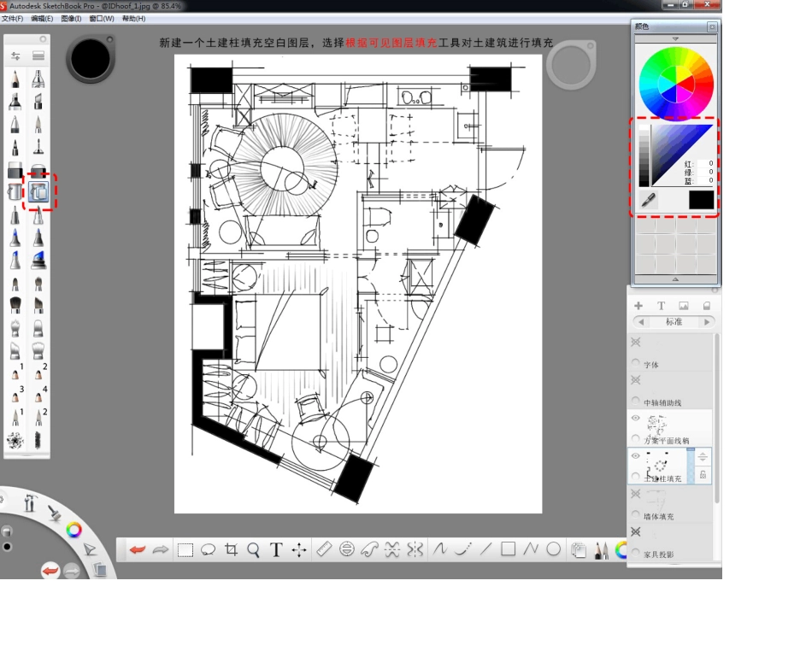Viewport: 812px width, 651px height.
Task: Select the hard eraser brush
Action: coord(15,170)
